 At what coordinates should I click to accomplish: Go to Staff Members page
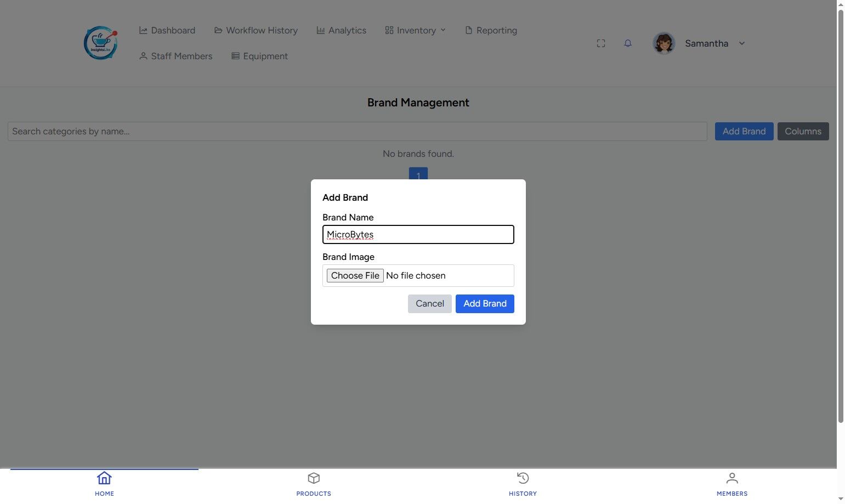(x=175, y=56)
